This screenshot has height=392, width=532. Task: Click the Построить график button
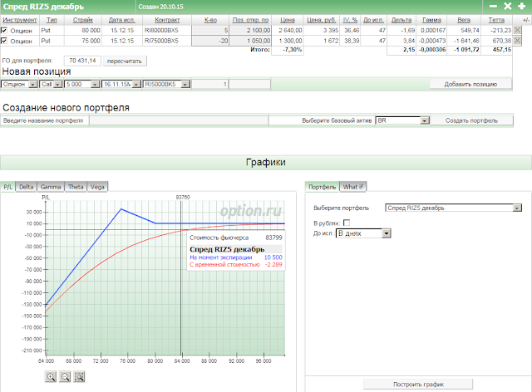click(418, 385)
